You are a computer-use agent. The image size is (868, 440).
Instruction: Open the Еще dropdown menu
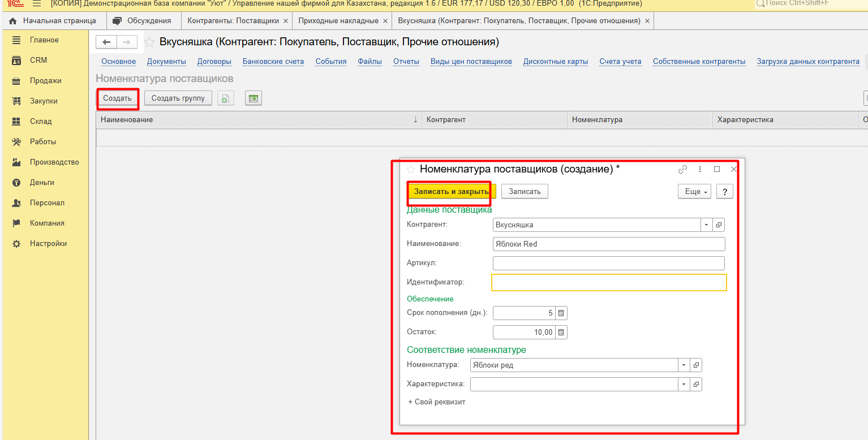pos(694,192)
